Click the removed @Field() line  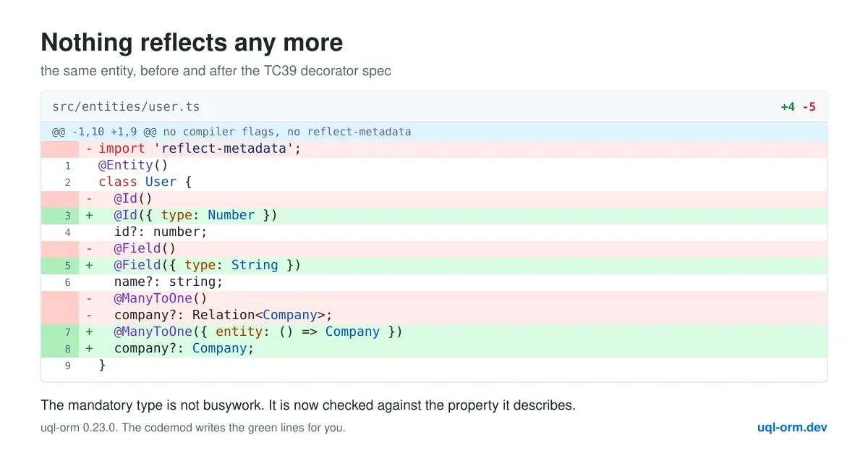pyautogui.click(x=434, y=248)
